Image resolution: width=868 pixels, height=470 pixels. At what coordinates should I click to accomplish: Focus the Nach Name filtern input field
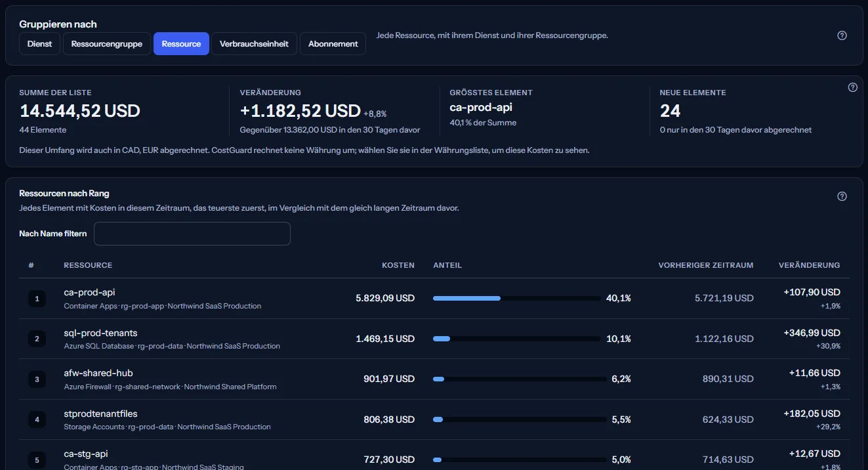tap(192, 234)
